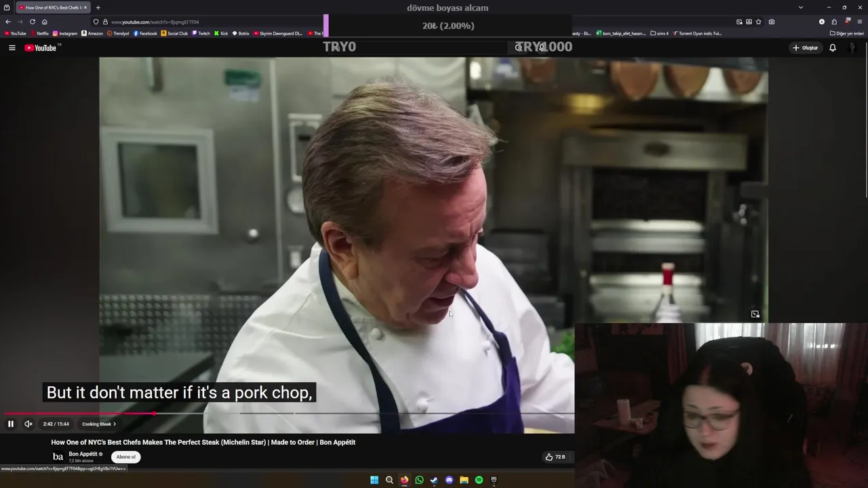This screenshot has height=488, width=868.
Task: Click the video title text
Action: 203,443
